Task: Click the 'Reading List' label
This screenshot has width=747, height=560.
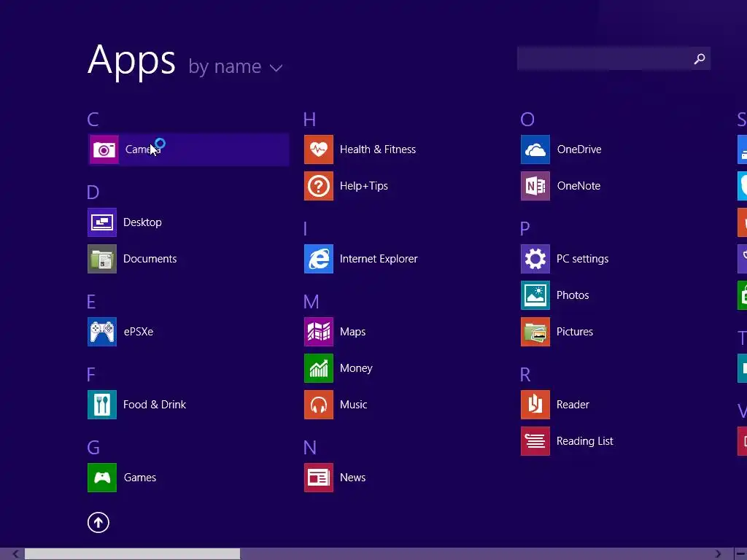Action: pyautogui.click(x=584, y=441)
